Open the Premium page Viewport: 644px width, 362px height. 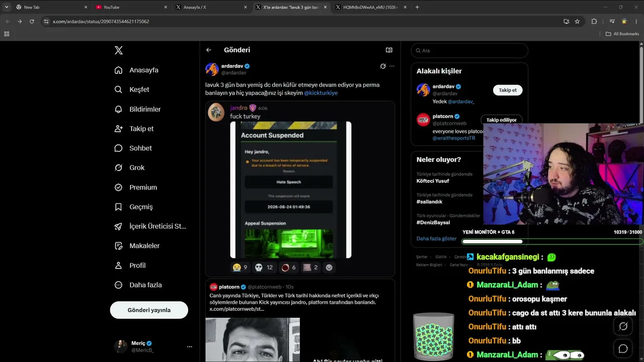tap(135, 187)
